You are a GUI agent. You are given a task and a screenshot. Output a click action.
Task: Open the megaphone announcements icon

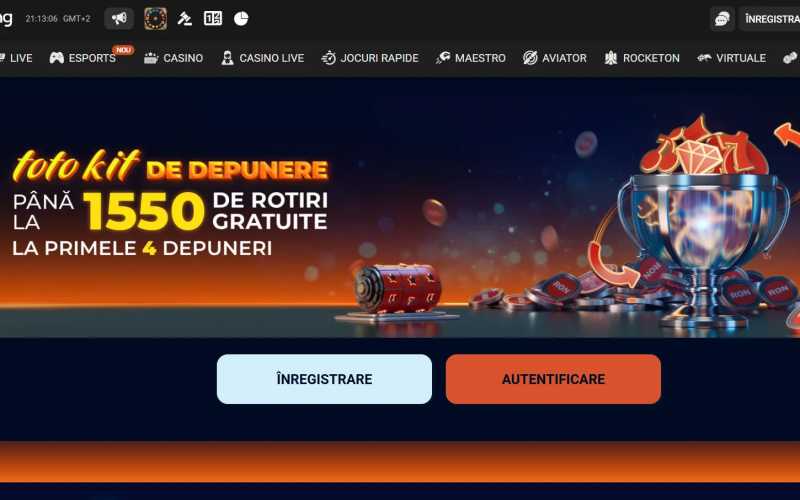point(119,19)
